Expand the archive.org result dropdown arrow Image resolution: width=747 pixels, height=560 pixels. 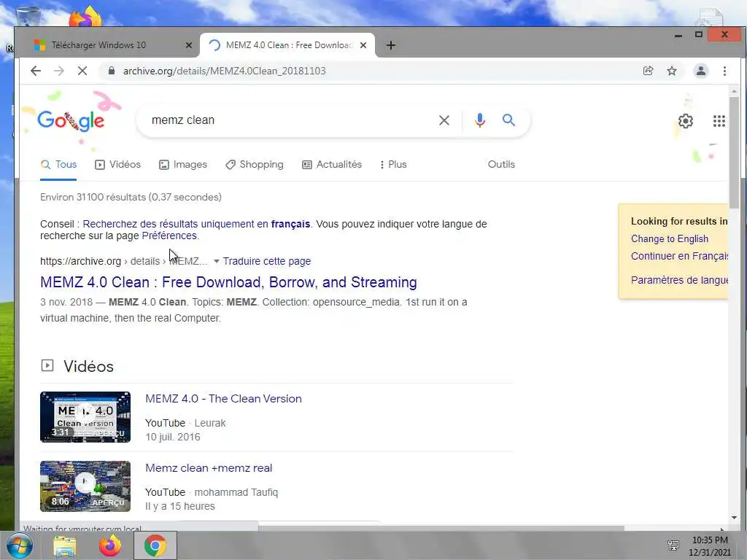pyautogui.click(x=216, y=262)
